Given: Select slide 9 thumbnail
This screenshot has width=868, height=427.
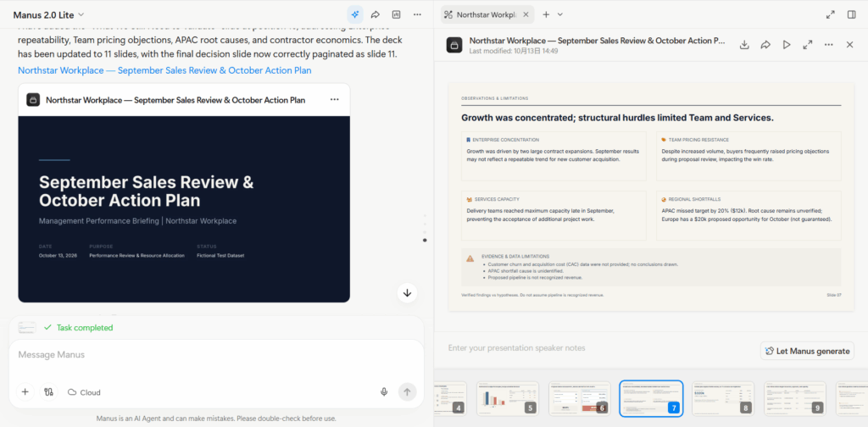Looking at the screenshot, I should [x=795, y=398].
